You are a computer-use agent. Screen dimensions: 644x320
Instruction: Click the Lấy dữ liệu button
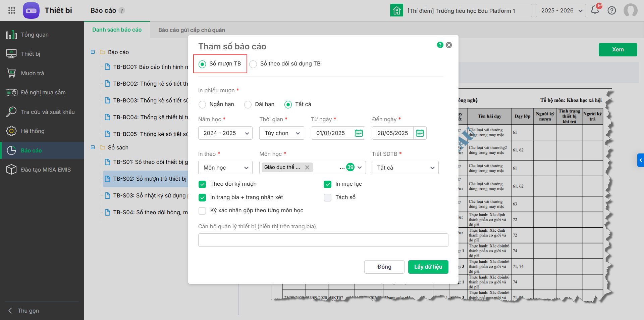click(x=428, y=267)
